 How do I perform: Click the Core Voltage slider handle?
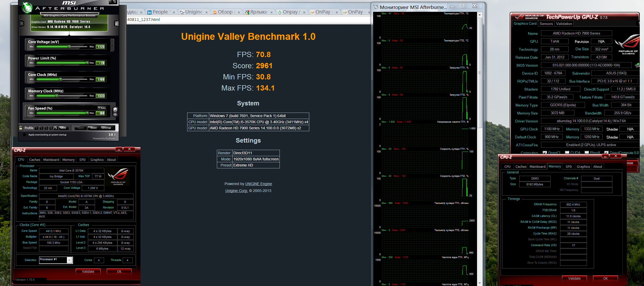click(69, 47)
